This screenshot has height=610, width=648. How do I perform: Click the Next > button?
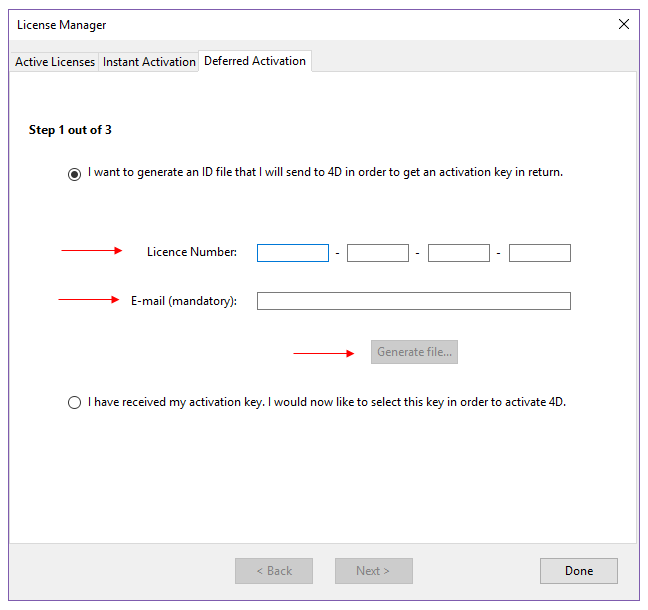coord(373,571)
